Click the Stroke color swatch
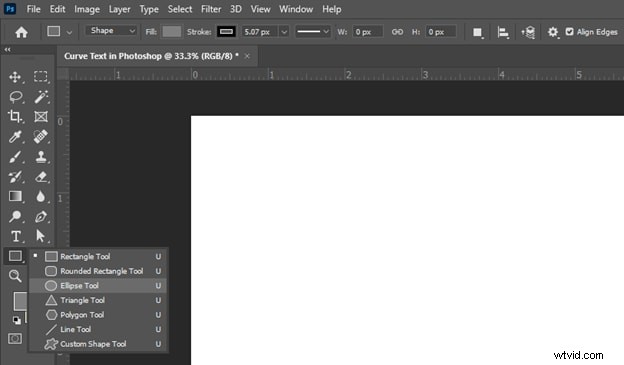This screenshot has height=365, width=624. point(226,32)
